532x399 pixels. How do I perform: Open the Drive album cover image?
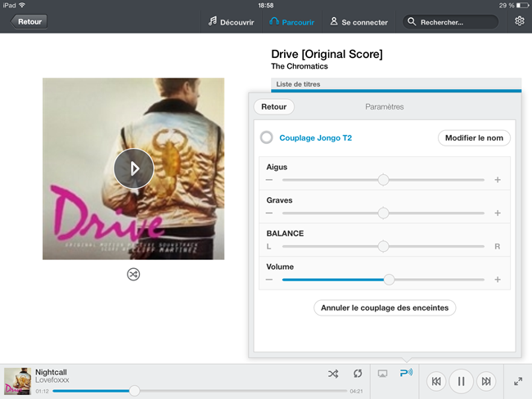[133, 168]
